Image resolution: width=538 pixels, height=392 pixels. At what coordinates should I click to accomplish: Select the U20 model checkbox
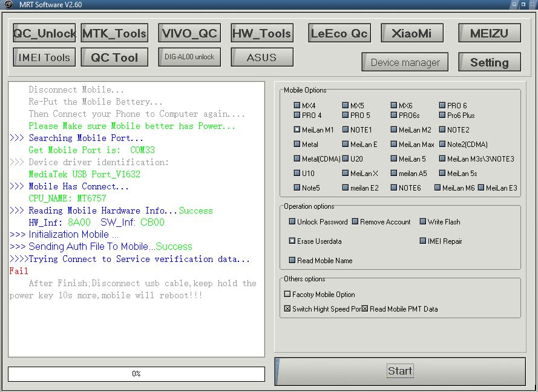346,158
